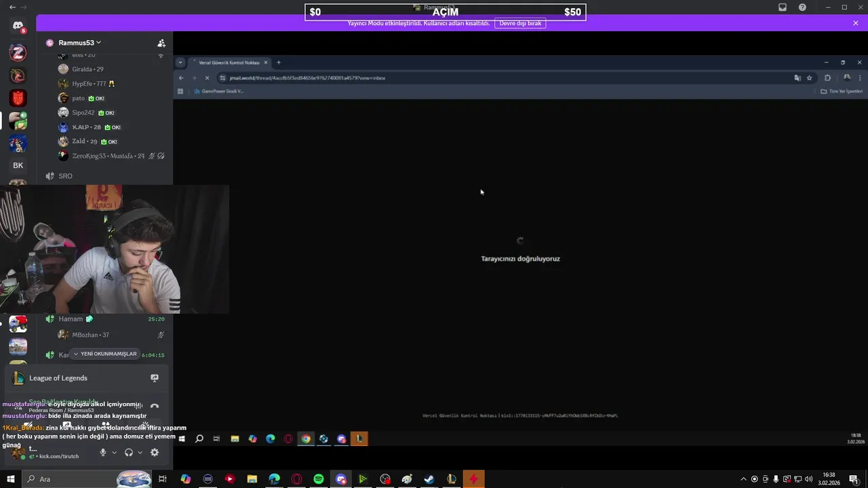
Task: Open Discord inbox icon in title bar
Action: (x=783, y=7)
